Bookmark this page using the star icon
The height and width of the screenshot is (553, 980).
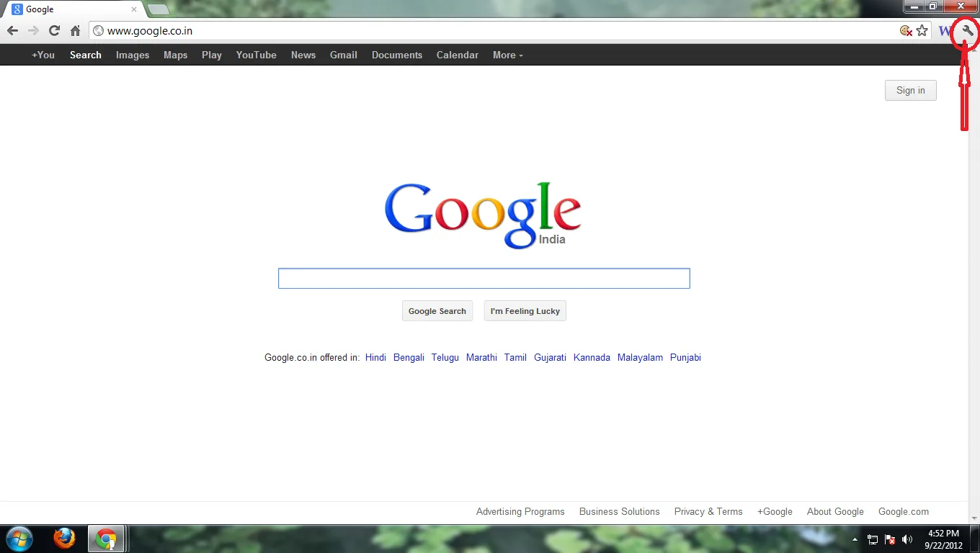922,31
